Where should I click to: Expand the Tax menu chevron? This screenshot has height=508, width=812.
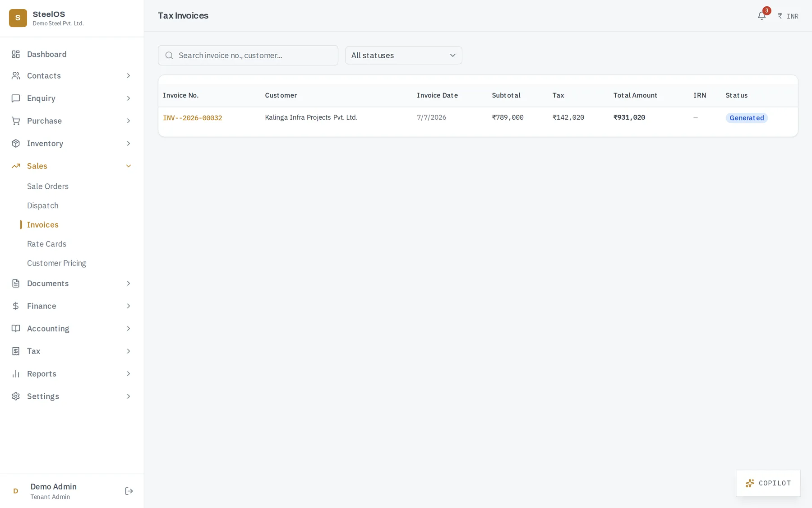(129, 351)
